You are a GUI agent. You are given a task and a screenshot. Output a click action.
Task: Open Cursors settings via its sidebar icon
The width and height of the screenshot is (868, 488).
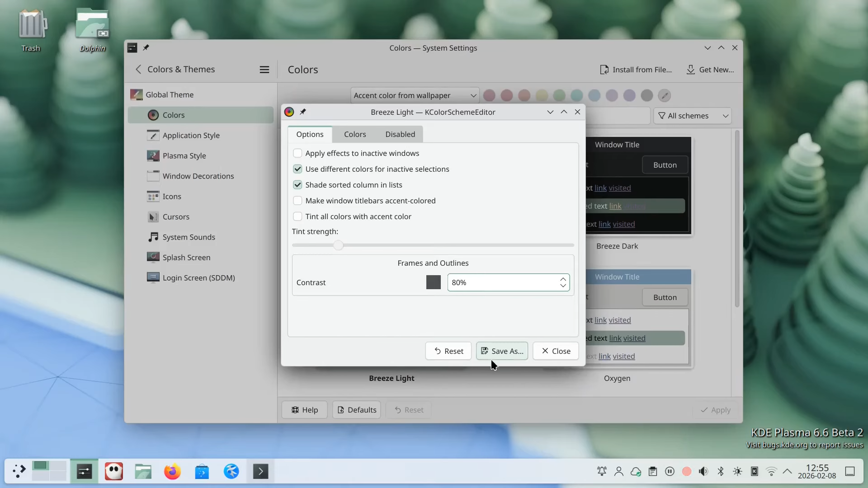click(x=153, y=217)
